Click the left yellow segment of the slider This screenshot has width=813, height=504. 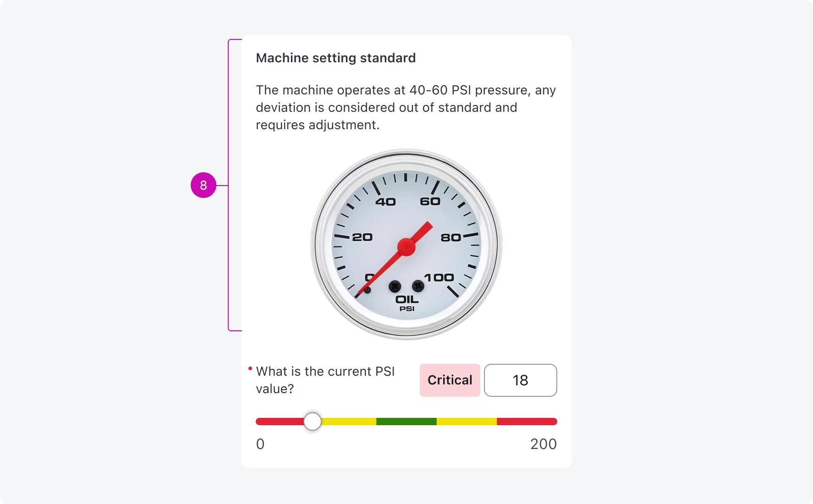coord(349,422)
